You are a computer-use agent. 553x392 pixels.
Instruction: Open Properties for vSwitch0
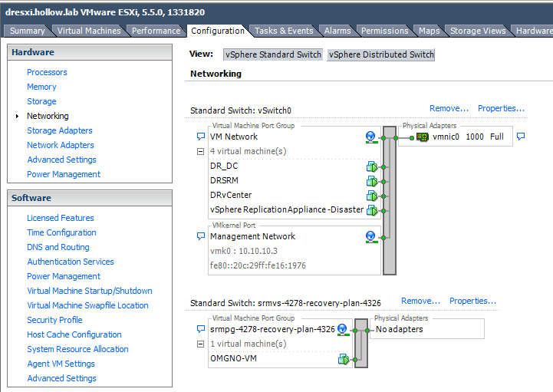(x=501, y=108)
